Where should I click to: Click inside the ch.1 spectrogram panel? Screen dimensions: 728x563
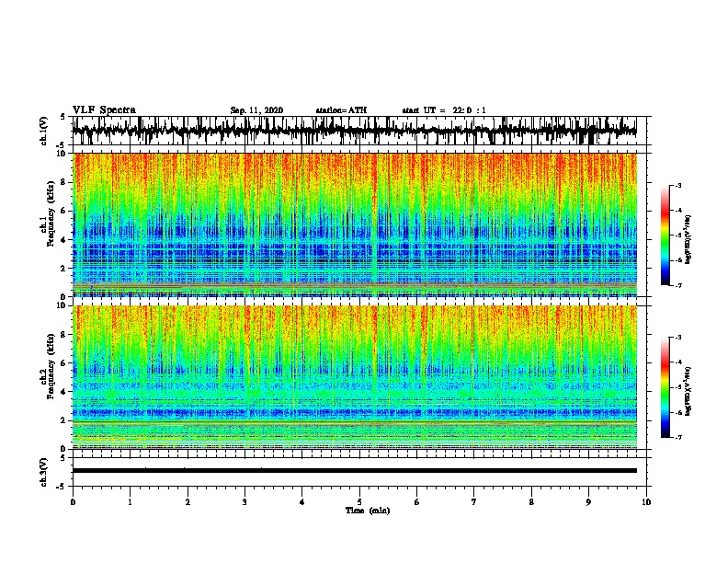354,224
